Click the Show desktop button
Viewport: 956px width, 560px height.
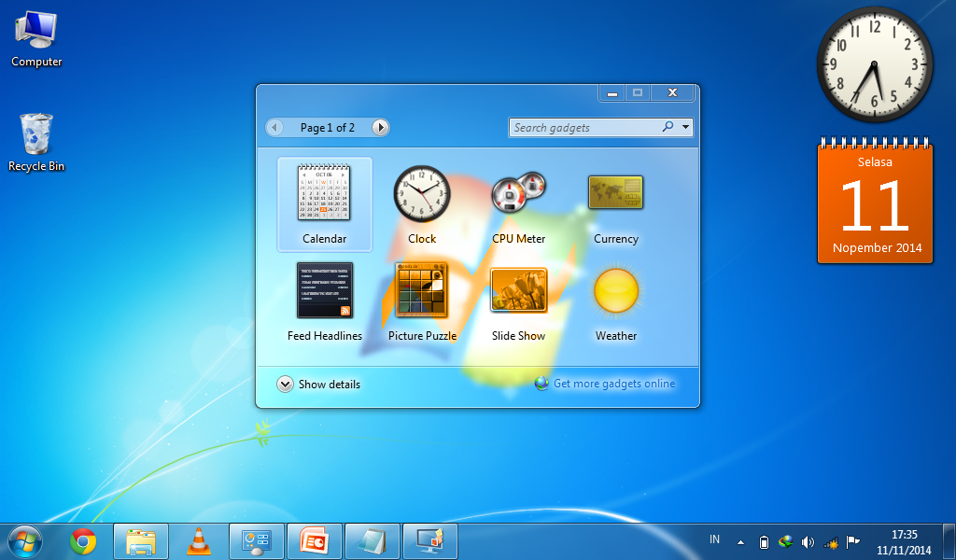click(949, 541)
